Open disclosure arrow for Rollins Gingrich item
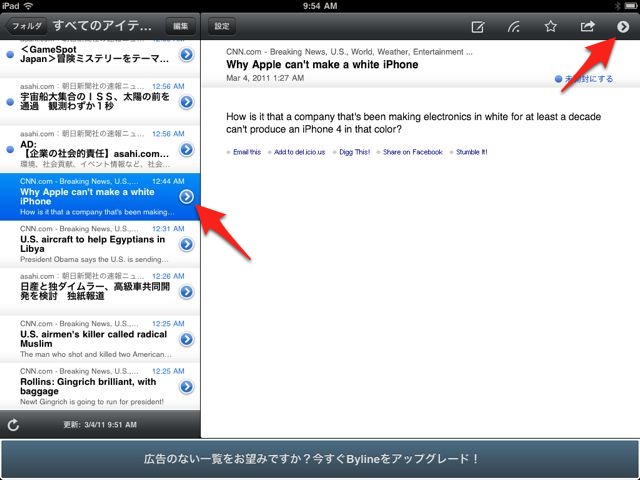640x480 pixels. 187,387
